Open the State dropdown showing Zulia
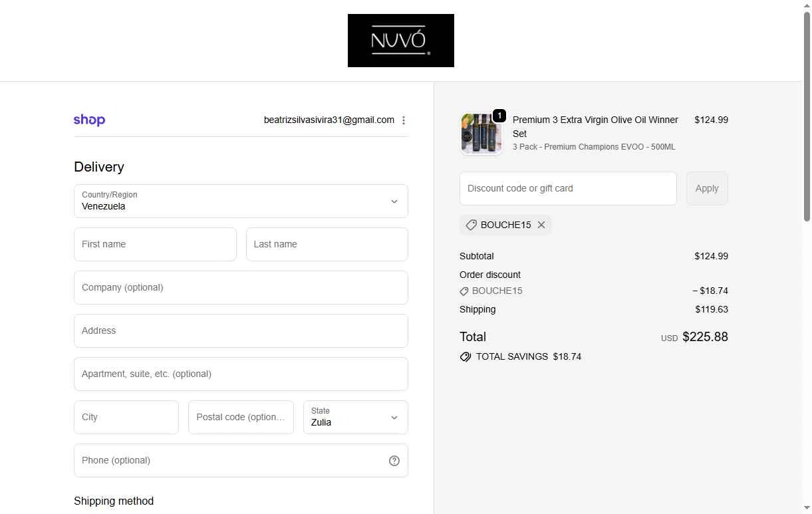Viewport: 812px width, 514px height. (x=356, y=417)
